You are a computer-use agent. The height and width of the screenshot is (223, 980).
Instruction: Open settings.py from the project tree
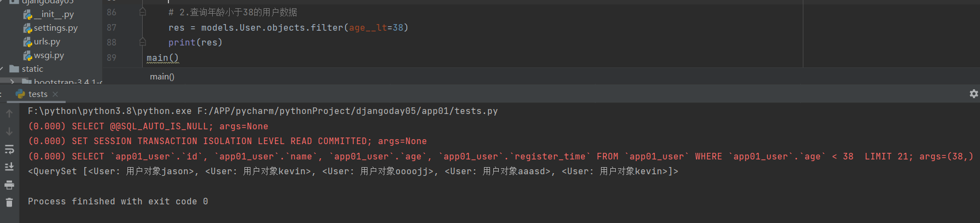[x=55, y=28]
